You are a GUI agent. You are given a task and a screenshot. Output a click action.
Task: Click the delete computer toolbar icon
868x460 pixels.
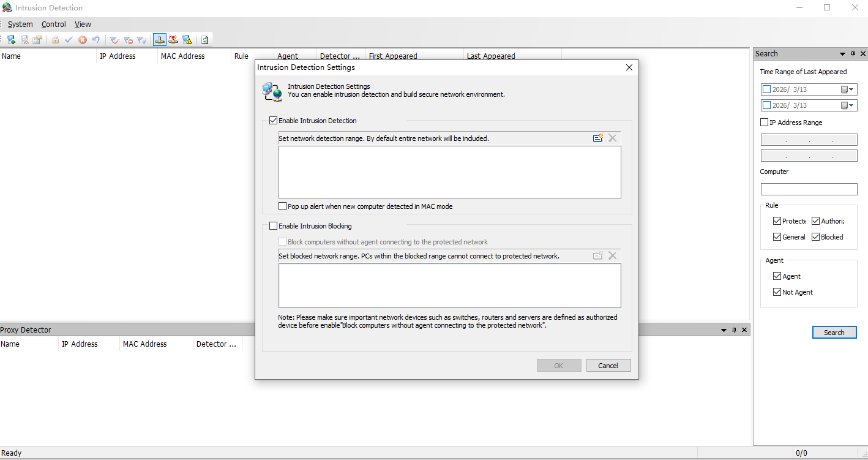click(24, 40)
